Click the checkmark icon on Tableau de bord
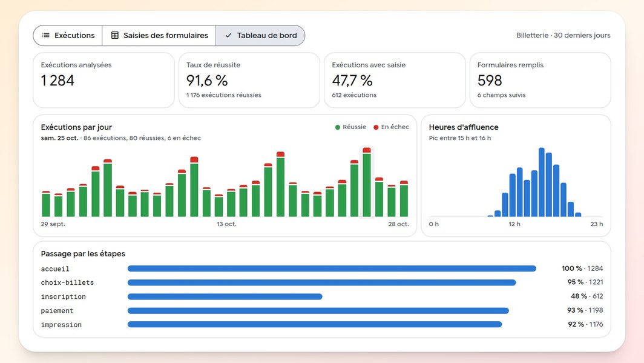Image resolution: width=644 pixels, height=363 pixels. click(228, 35)
